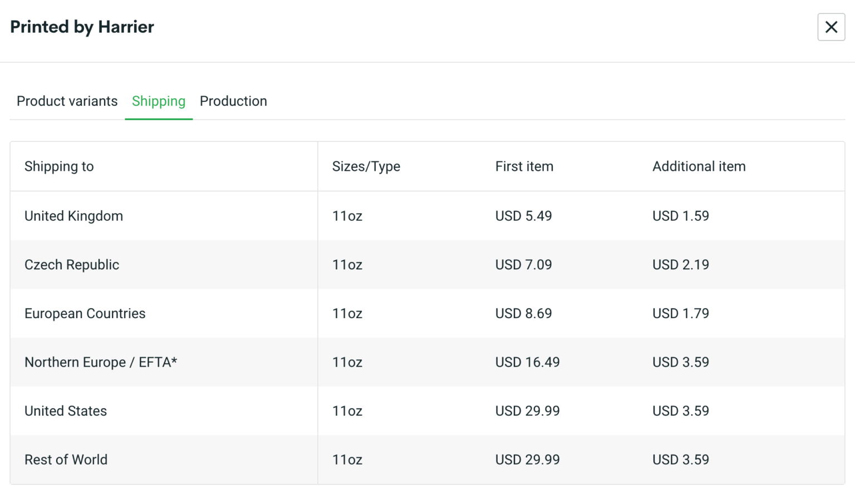Select the 11oz size in Czech Republic row
Image resolution: width=855 pixels, height=504 pixels.
point(347,265)
